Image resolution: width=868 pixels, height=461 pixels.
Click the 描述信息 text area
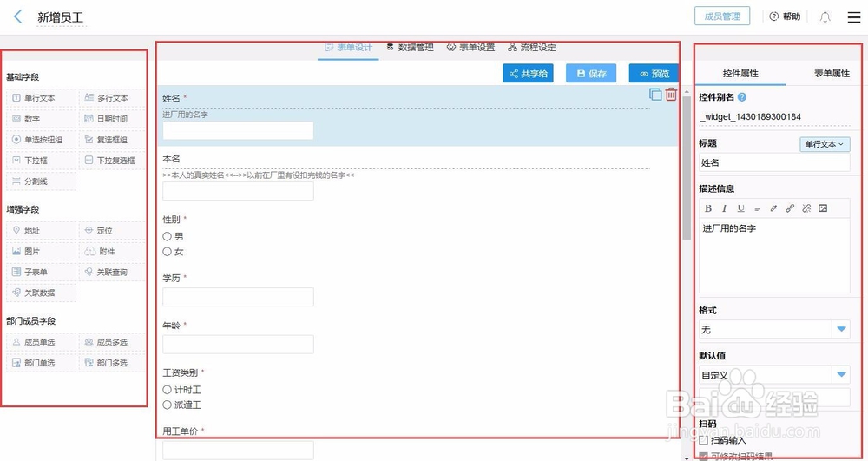click(x=774, y=255)
